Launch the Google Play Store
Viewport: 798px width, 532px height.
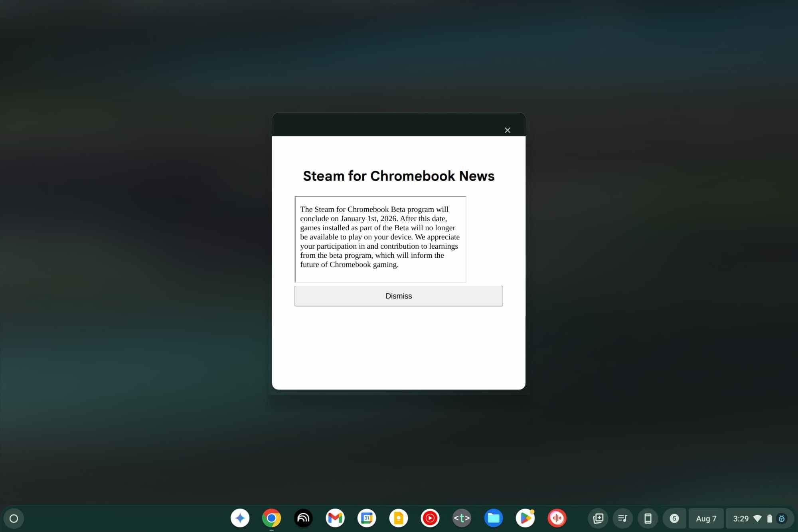tap(525, 518)
